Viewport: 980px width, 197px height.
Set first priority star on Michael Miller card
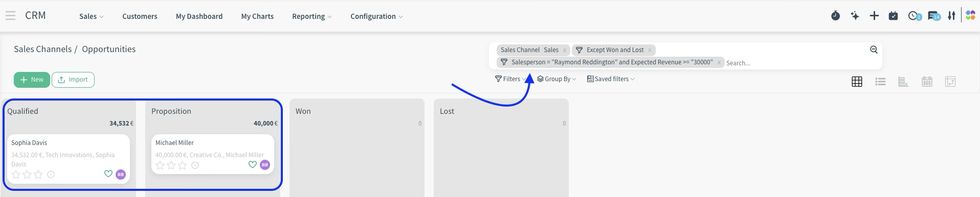(x=160, y=165)
